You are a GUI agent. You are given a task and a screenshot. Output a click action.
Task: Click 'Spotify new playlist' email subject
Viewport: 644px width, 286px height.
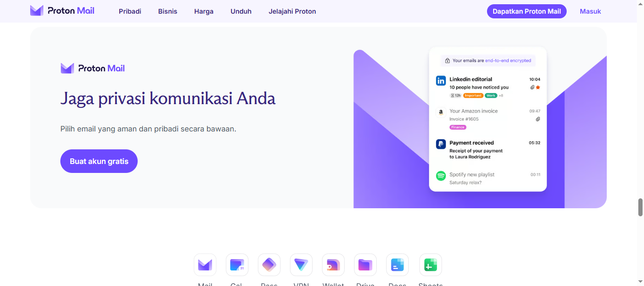click(472, 174)
